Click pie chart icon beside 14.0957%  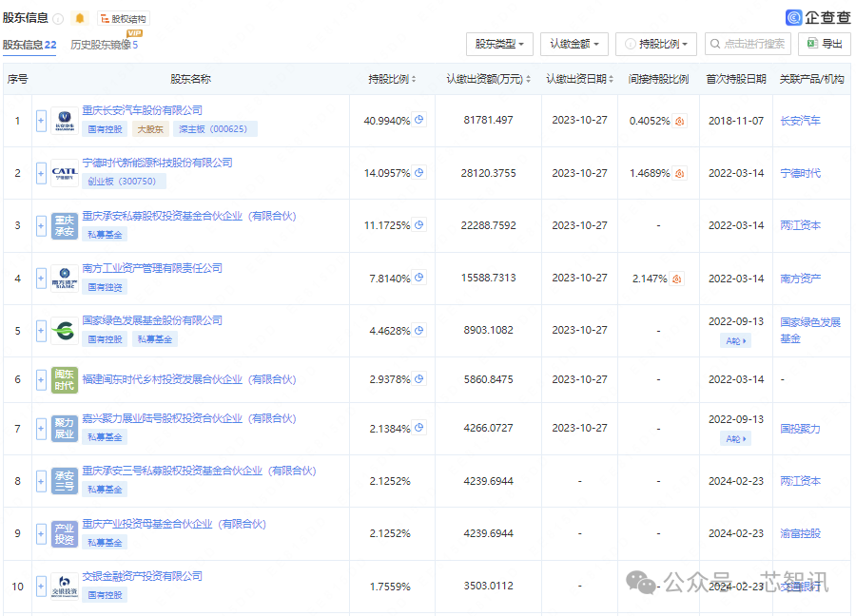(x=418, y=172)
